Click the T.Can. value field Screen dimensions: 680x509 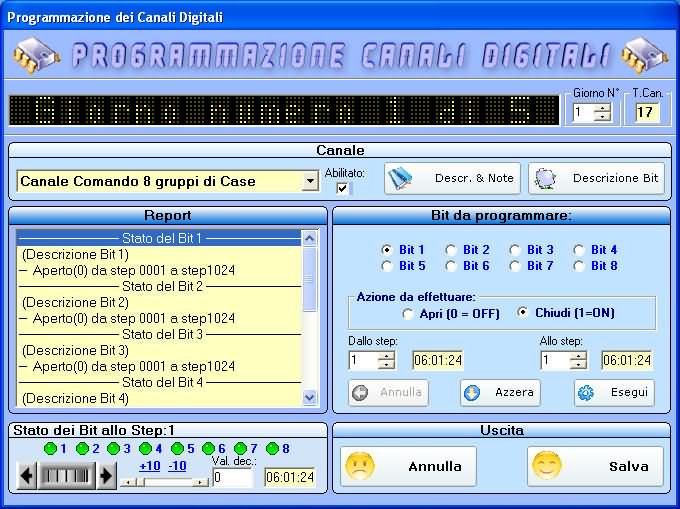[x=647, y=113]
